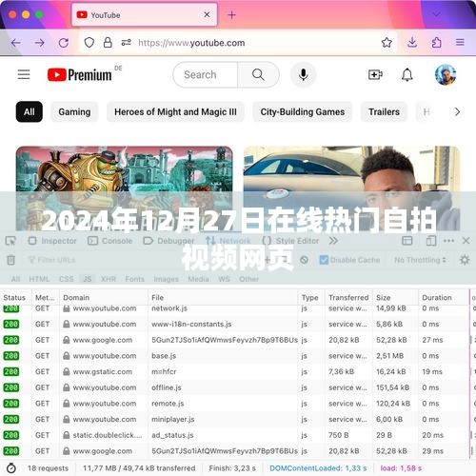476x476 pixels.
Task: Choose Heroes of Might and Magic III chip
Action: pos(175,111)
